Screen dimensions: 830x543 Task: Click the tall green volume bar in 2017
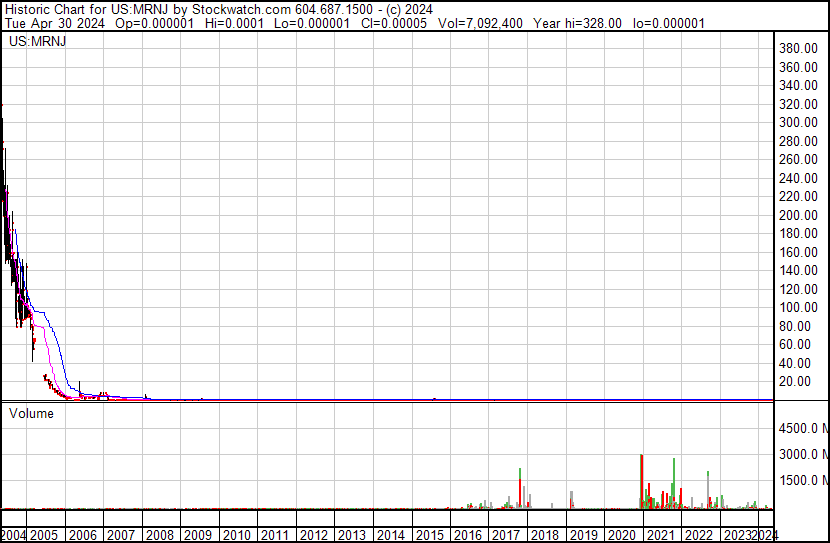click(x=521, y=488)
